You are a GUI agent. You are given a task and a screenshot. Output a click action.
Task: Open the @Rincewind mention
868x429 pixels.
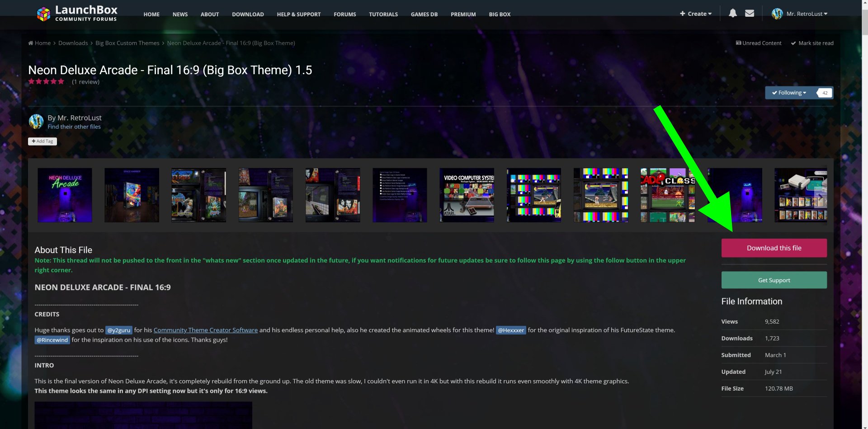pos(52,340)
